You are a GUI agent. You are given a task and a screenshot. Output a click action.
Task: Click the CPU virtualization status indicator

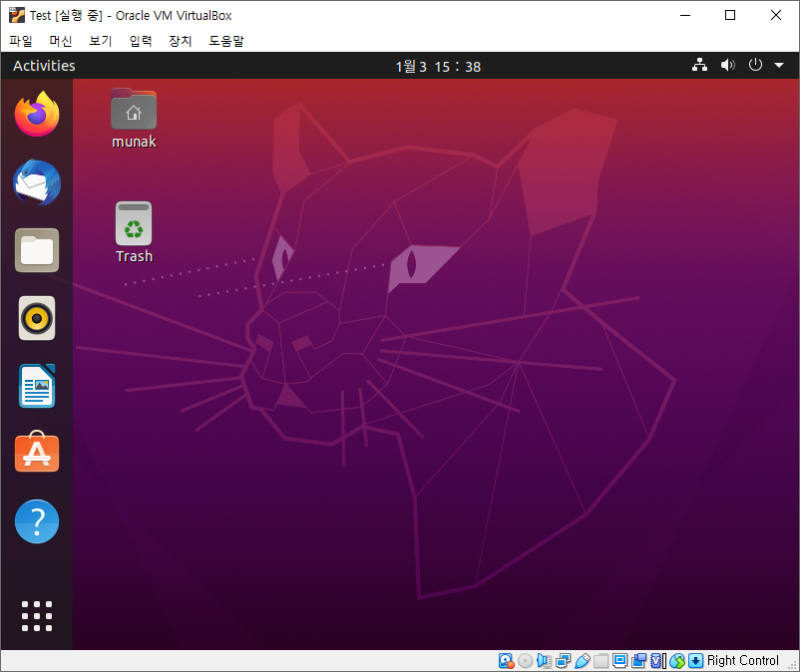click(658, 661)
